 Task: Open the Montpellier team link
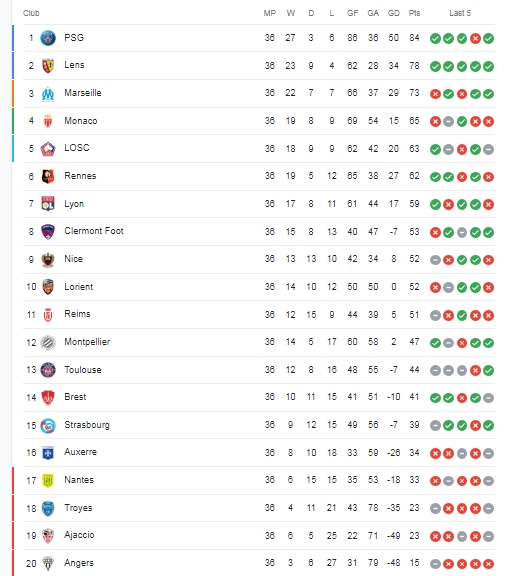87,342
